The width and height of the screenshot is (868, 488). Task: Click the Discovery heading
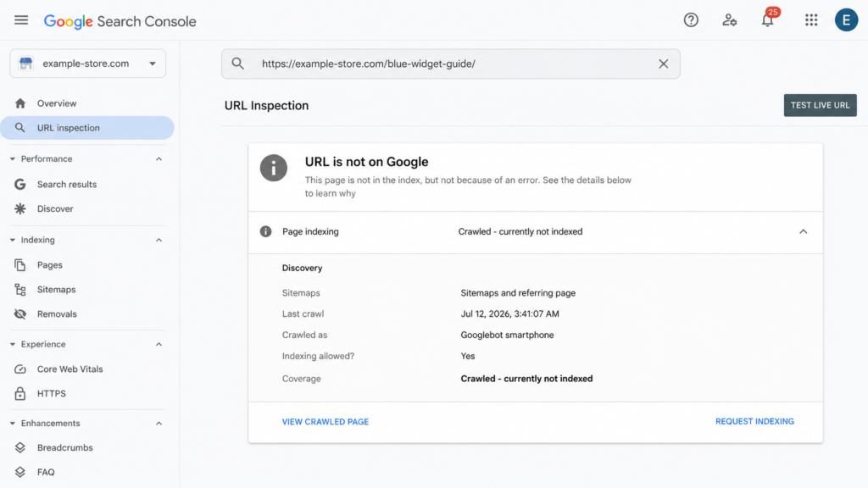click(x=303, y=268)
